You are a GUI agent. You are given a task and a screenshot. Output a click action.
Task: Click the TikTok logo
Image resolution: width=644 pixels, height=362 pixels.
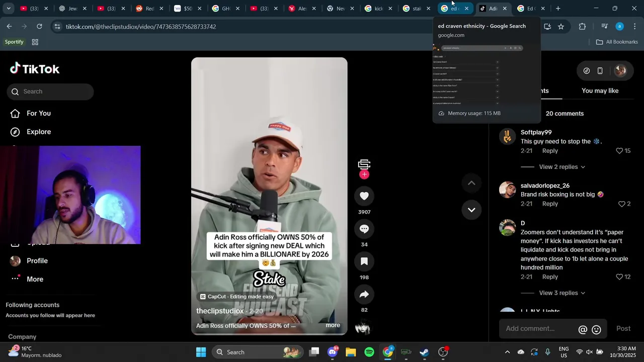pyautogui.click(x=35, y=69)
